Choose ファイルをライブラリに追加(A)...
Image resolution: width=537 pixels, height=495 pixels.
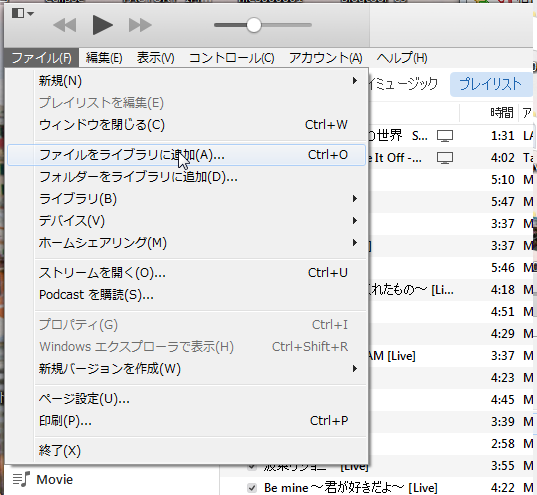pyautogui.click(x=186, y=155)
